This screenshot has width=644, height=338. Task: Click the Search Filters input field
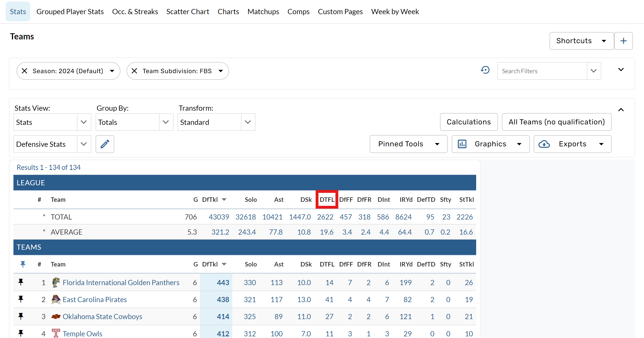(x=542, y=71)
